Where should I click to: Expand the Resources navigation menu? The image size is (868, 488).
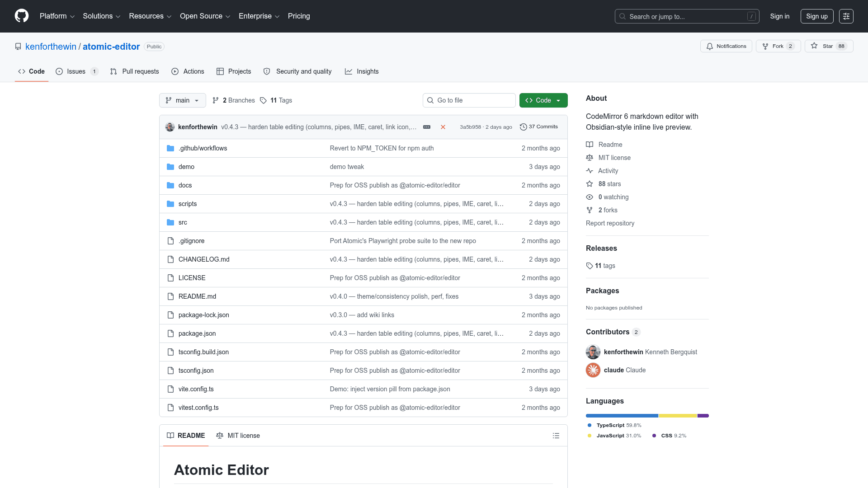coord(150,16)
